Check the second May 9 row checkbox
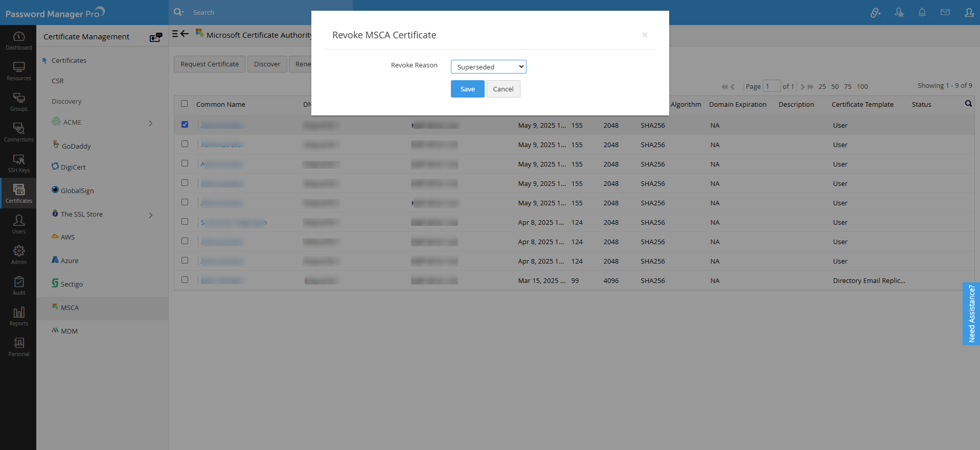The height and width of the screenshot is (450, 980). 185,144
